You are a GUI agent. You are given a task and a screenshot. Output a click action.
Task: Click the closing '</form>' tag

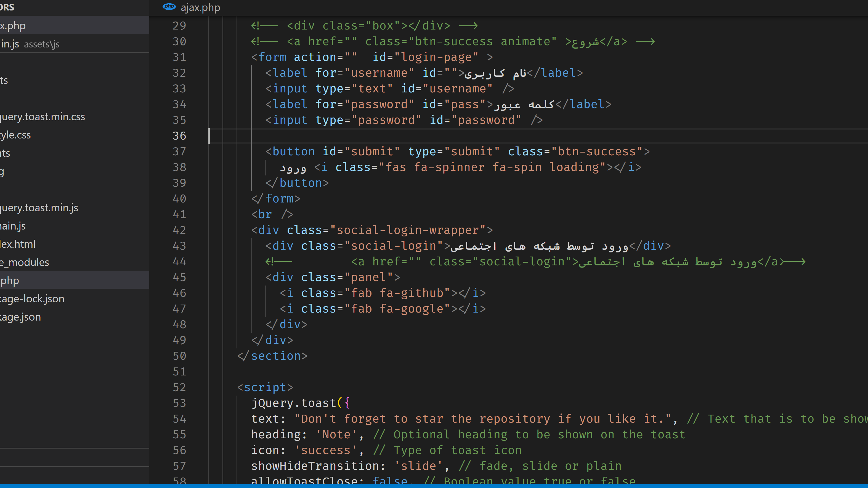[276, 198]
